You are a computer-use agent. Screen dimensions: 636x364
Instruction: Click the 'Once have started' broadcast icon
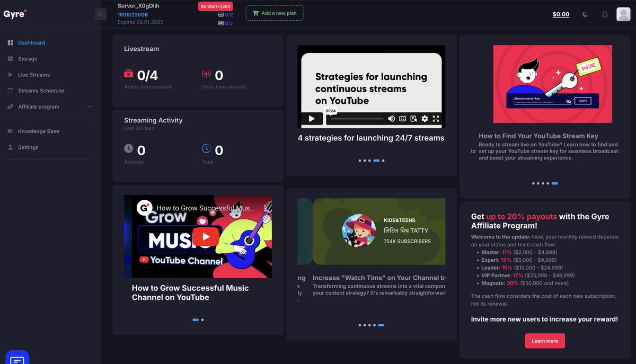(x=206, y=74)
